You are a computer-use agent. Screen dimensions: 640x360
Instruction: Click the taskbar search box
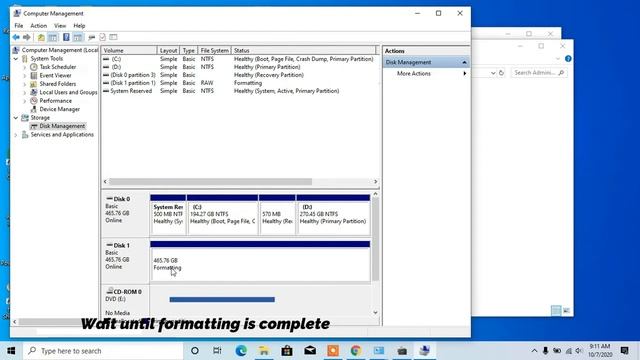click(x=103, y=351)
